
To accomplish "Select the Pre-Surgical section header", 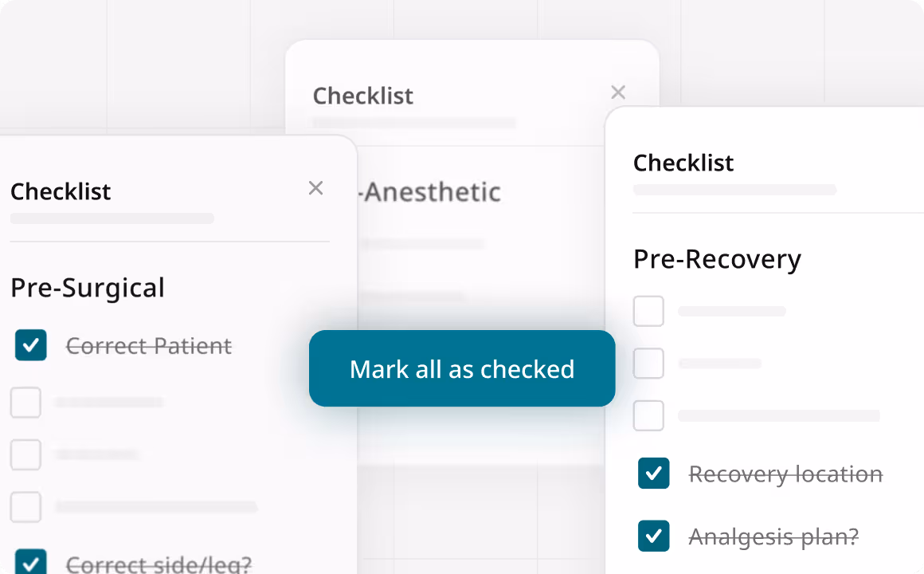I will [x=88, y=289].
